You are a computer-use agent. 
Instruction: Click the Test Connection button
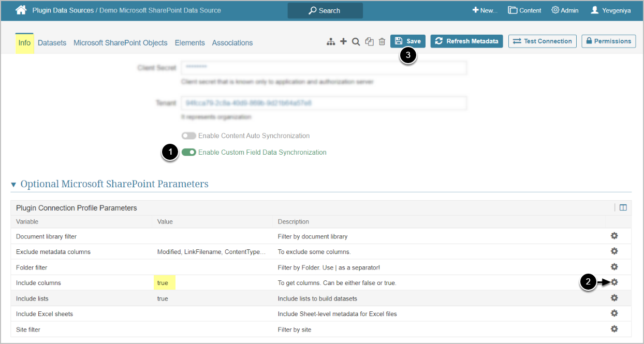[543, 41]
